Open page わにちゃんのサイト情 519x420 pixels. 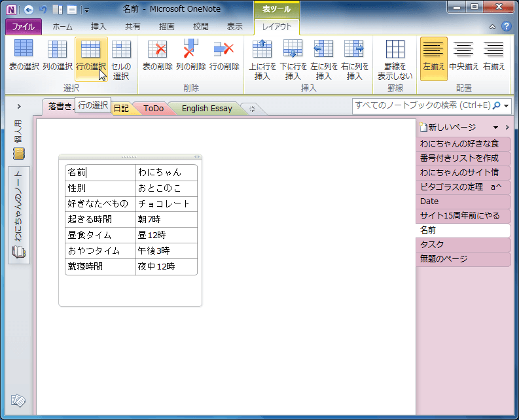click(x=463, y=173)
